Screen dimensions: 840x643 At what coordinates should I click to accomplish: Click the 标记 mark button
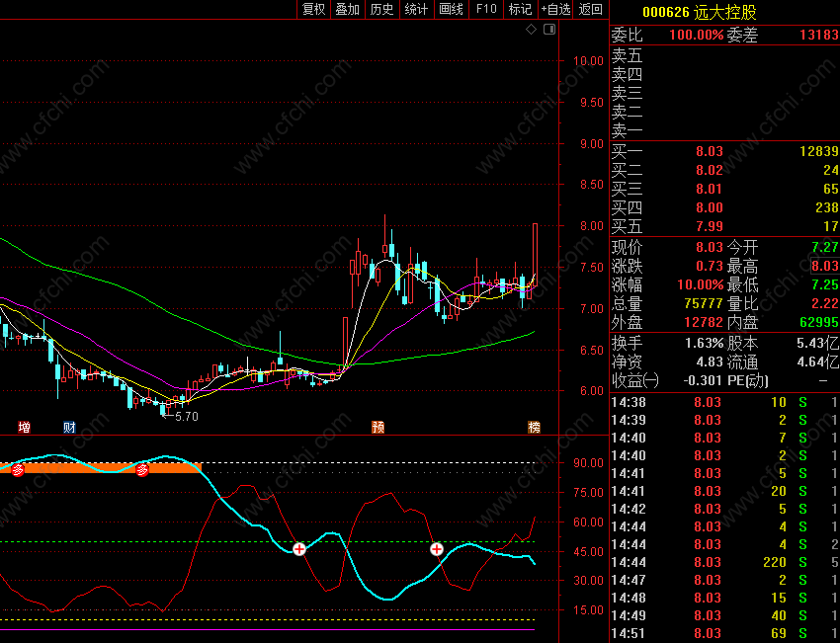tap(520, 9)
